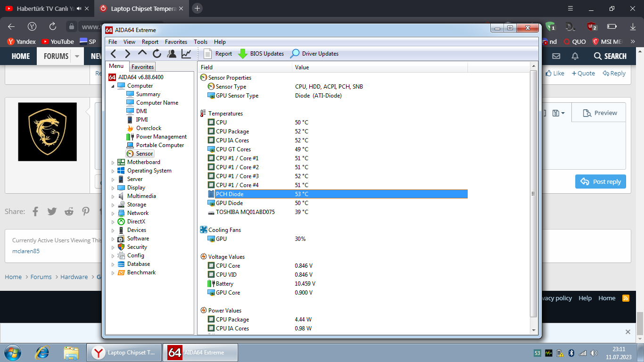This screenshot has width=644, height=362.
Task: Select the GPU Diode temperature row
Action: [333, 203]
